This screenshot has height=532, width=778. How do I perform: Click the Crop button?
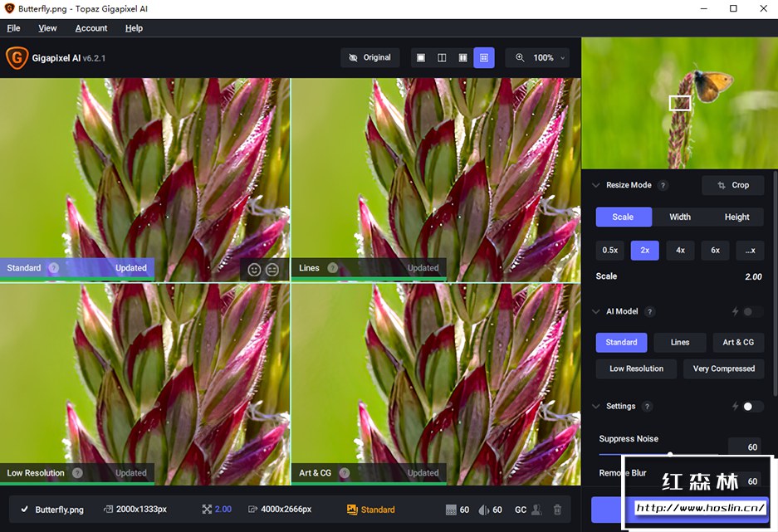[x=733, y=185]
